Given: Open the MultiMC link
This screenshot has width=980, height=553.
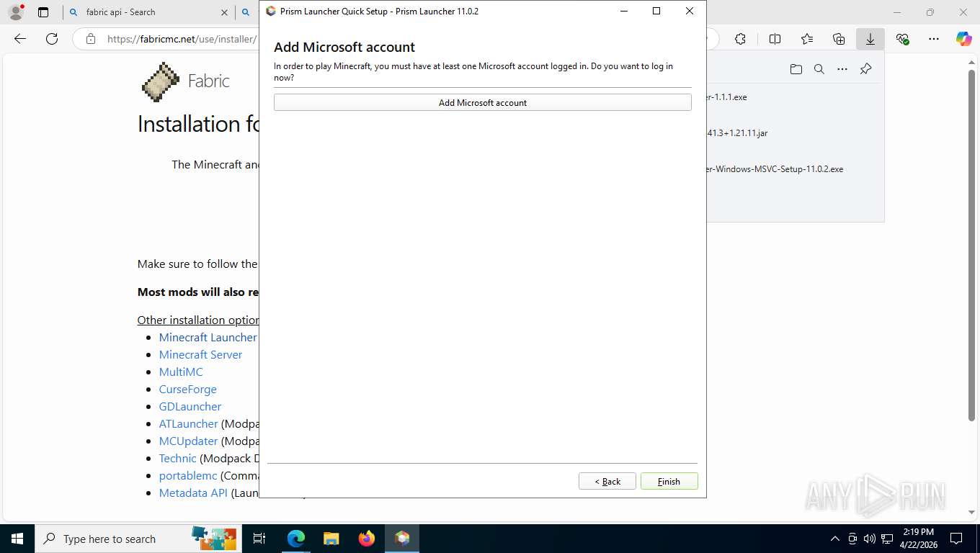Looking at the screenshot, I should point(181,372).
